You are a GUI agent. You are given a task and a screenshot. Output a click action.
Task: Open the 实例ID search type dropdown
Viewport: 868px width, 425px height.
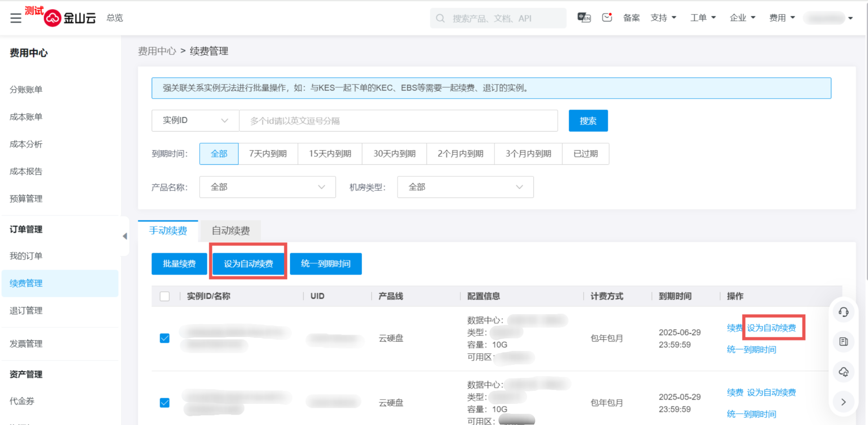[195, 121]
